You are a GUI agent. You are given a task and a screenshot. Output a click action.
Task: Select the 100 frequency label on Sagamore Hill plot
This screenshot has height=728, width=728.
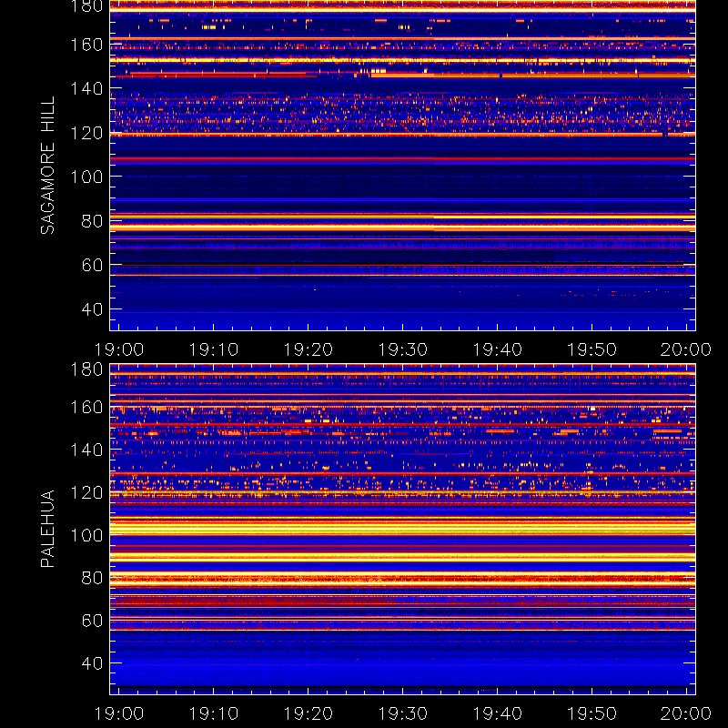[86, 177]
